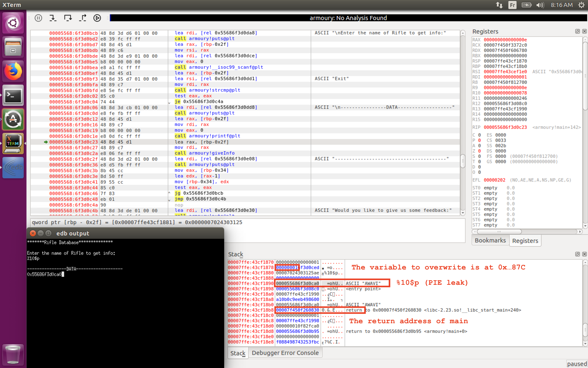The width and height of the screenshot is (588, 368).
Task: Select stack entry at 00007ffe:43cf18b8
Action: click(x=405, y=310)
